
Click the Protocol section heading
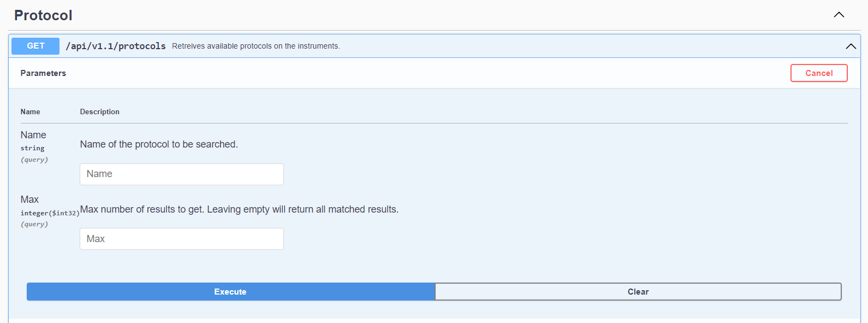click(43, 15)
